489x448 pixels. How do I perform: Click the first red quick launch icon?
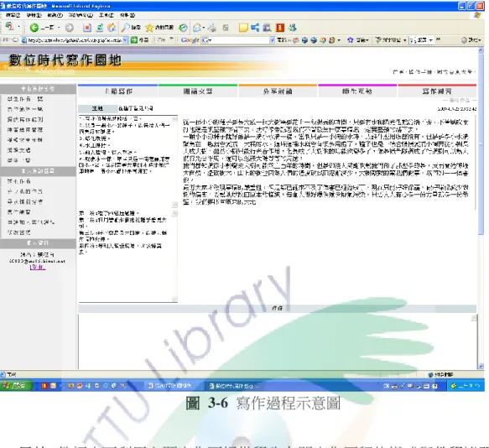44,386
